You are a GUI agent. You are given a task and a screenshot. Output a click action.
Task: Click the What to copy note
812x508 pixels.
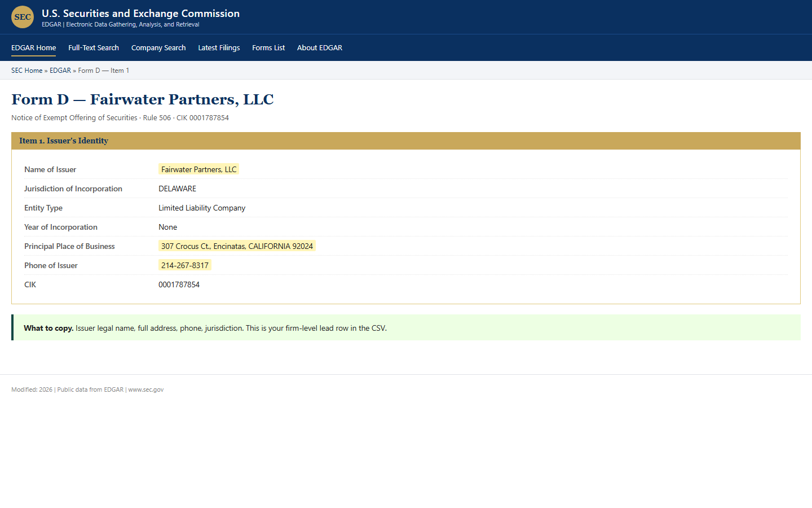[x=406, y=327]
